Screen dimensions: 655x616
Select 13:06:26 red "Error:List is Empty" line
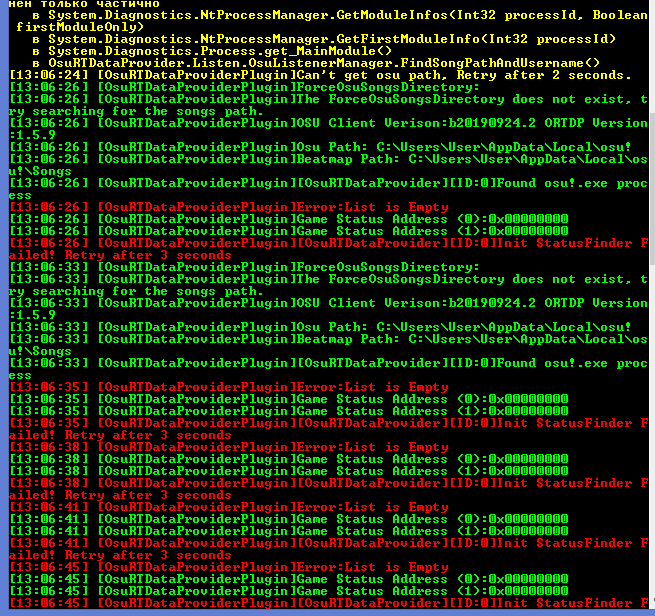[229, 207]
